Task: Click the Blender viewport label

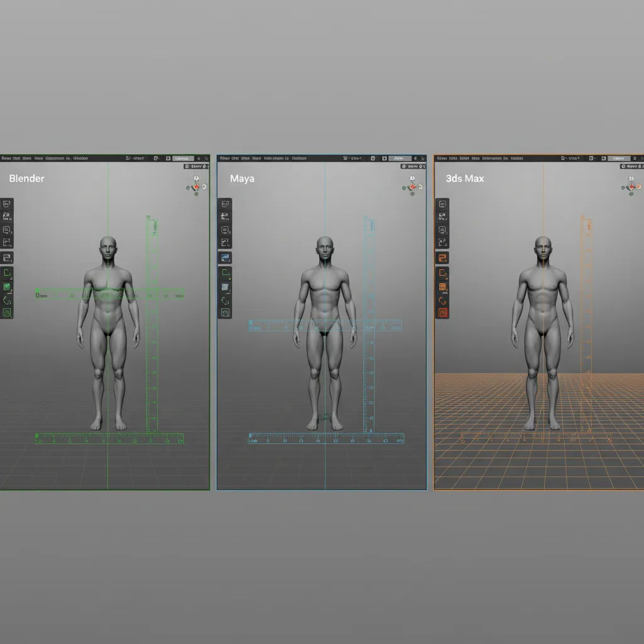Action: 26,179
